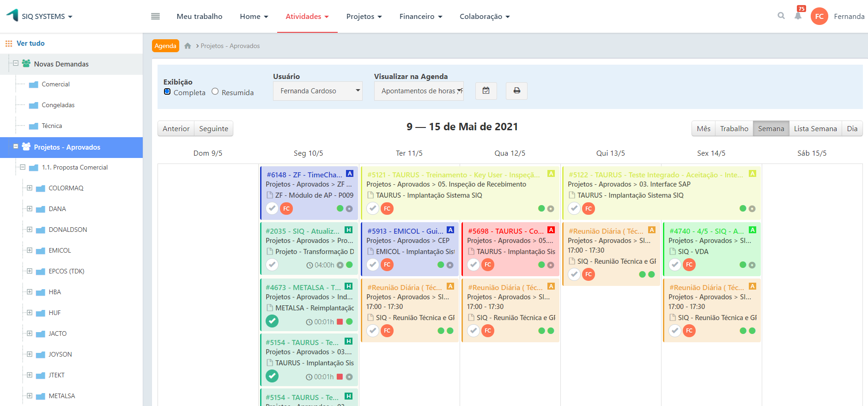
Task: Click the DANA folder icon
Action: [x=41, y=209]
